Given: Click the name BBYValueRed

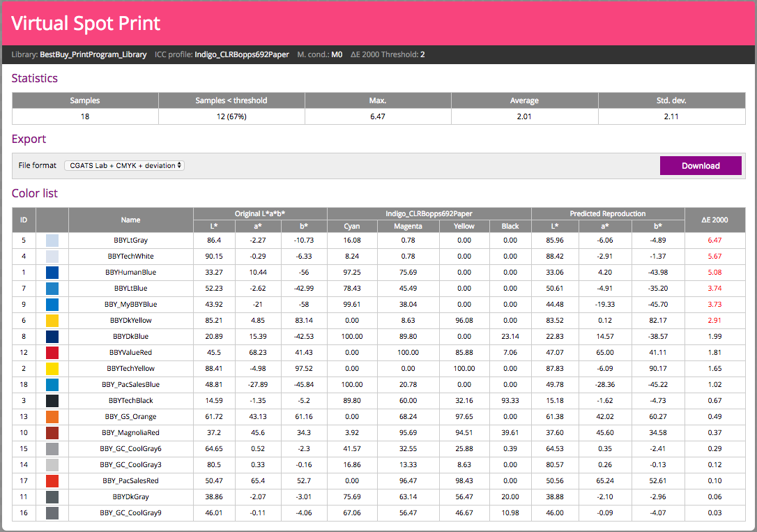Looking at the screenshot, I should tap(131, 352).
